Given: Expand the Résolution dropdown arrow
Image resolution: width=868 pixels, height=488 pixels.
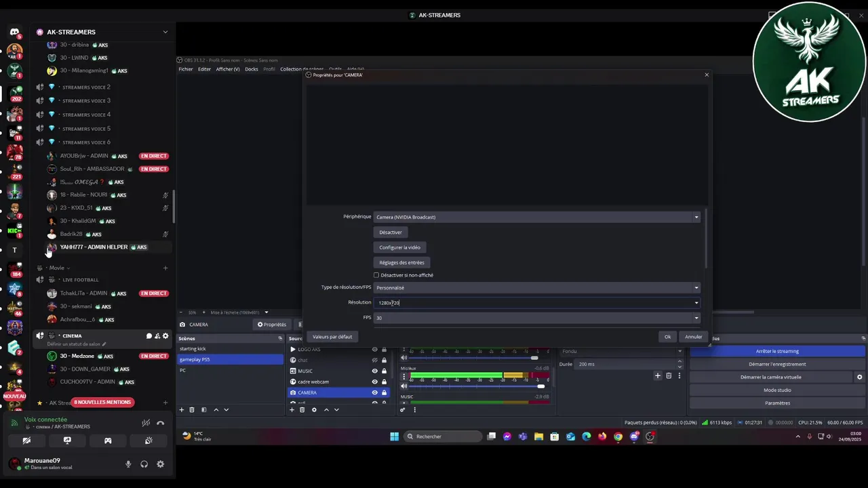Looking at the screenshot, I should [x=696, y=303].
